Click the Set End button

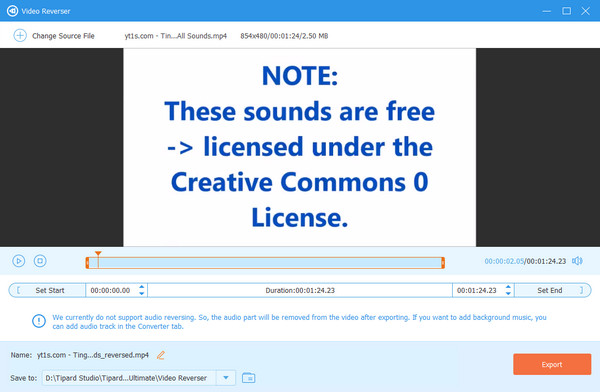click(x=552, y=290)
